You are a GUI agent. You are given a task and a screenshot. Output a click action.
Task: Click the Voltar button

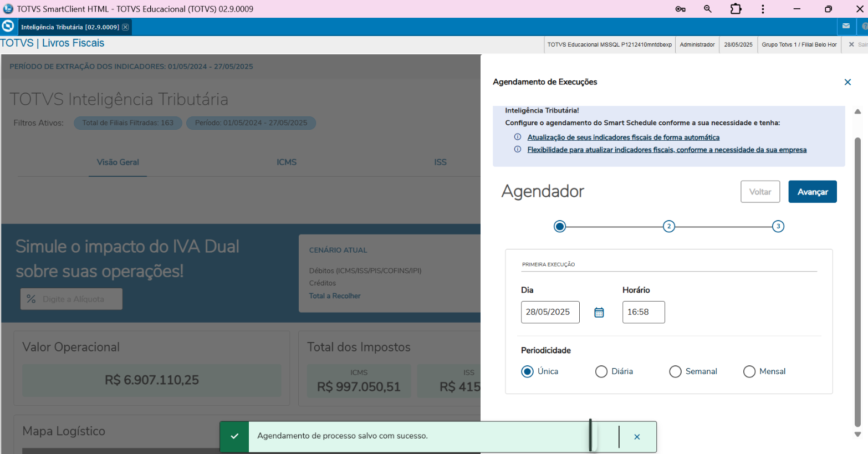click(760, 192)
